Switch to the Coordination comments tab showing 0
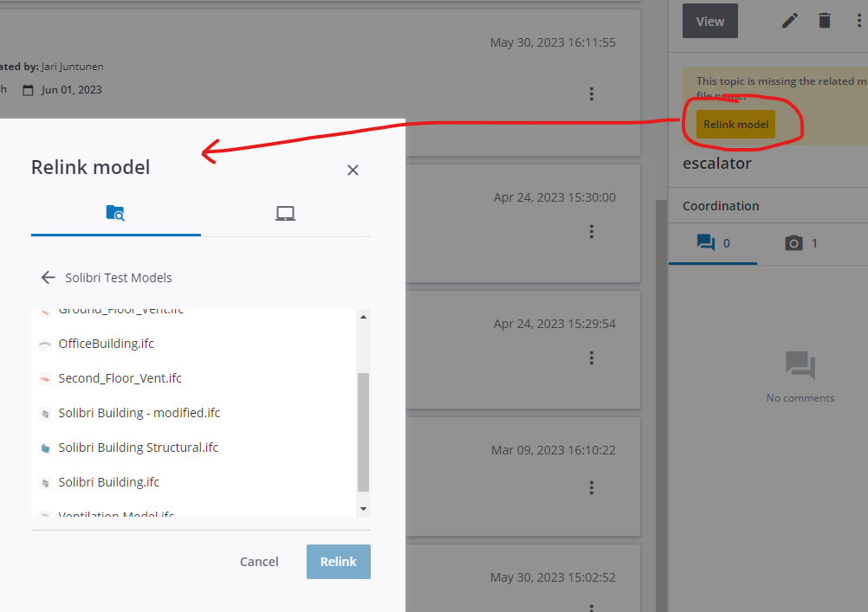Screen dimensions: 868x612 [x=713, y=243]
